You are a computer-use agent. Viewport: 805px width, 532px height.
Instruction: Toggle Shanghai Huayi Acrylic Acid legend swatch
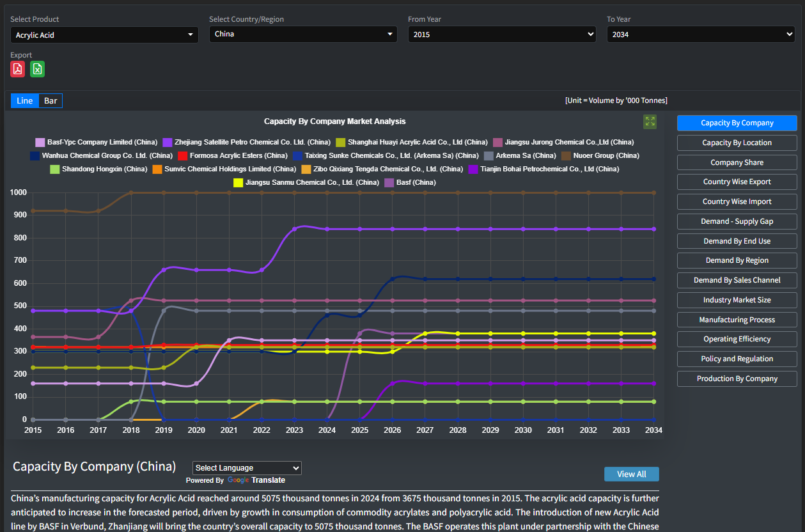(341, 143)
